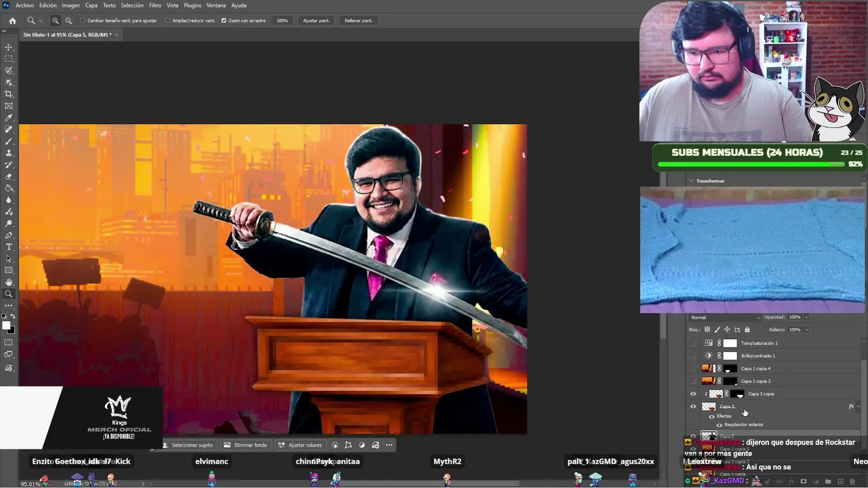Show the Capa 1 copia 4 layer
The image size is (868, 488).
tap(693, 368)
